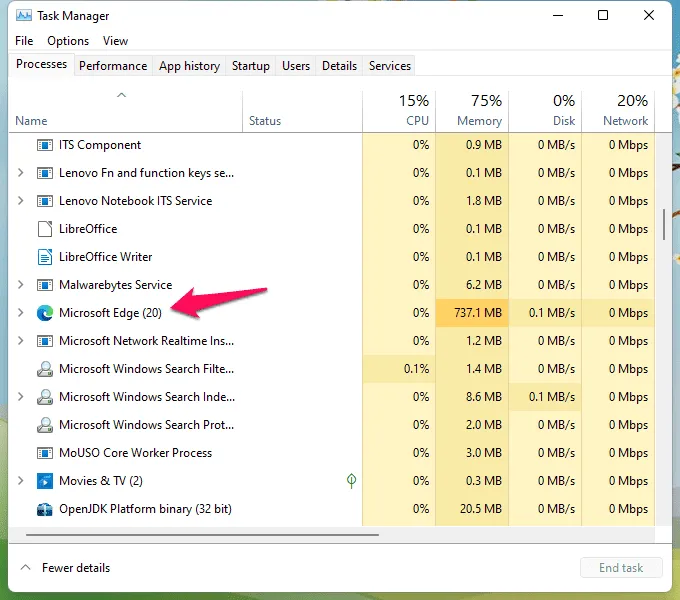
Task: Open the Options menu
Action: click(68, 41)
